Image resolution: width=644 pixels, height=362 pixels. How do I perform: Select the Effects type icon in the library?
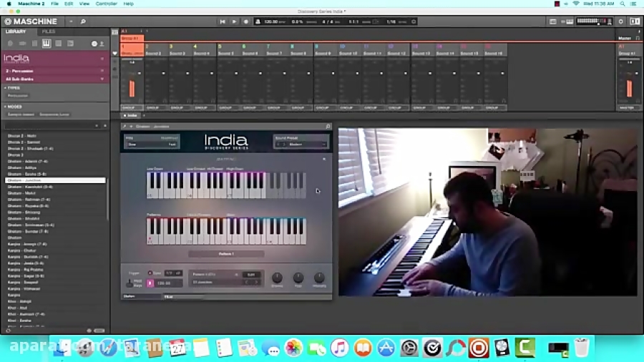coord(59,43)
